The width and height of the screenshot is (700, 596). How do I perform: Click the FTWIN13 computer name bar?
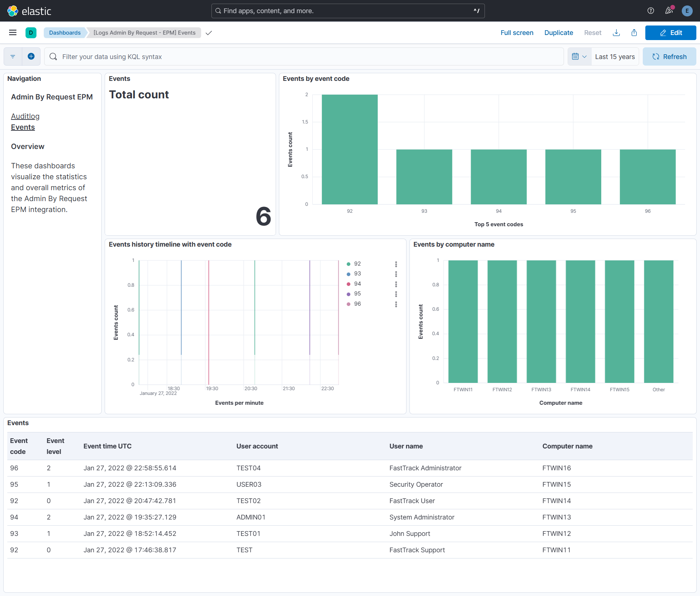coord(541,322)
